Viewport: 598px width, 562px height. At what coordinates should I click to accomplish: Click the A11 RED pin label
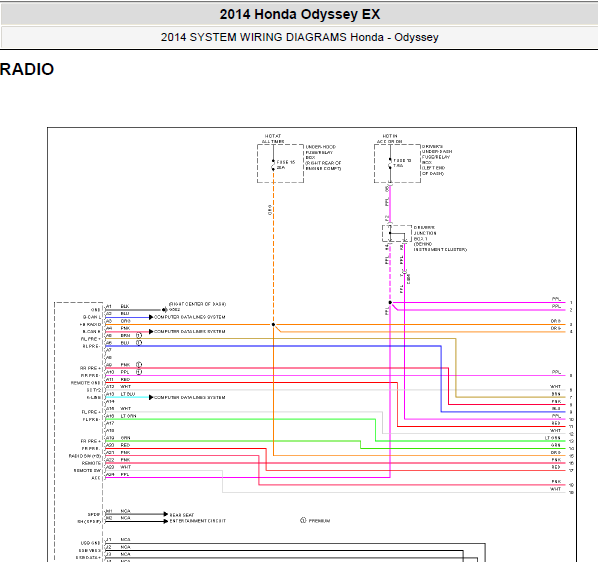118,379
